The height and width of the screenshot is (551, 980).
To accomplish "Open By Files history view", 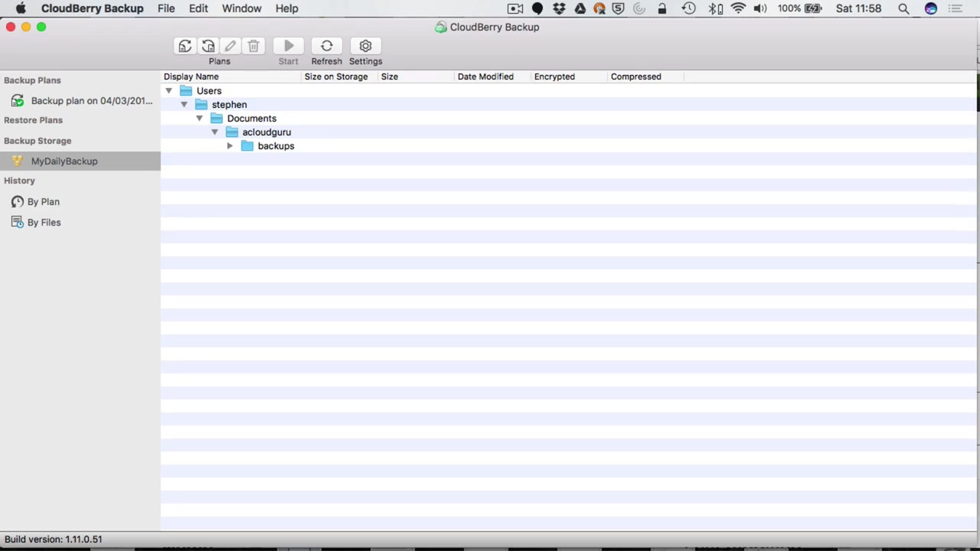I will pyautogui.click(x=44, y=223).
